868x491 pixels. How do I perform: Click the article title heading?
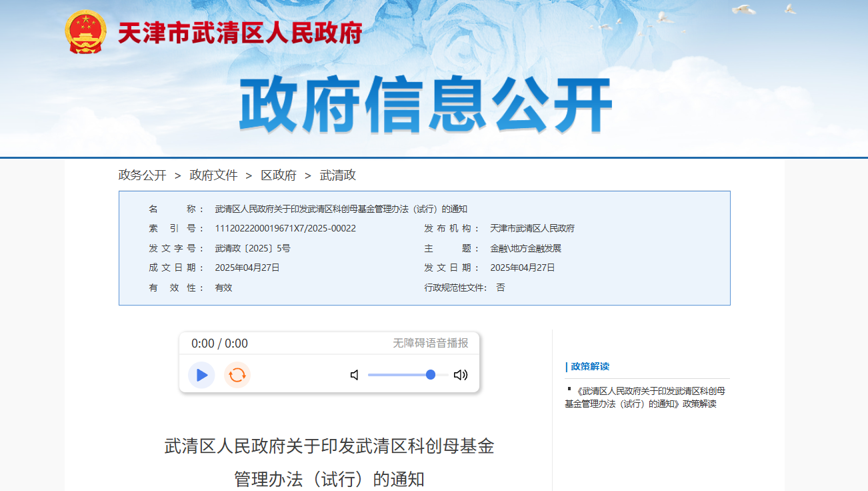point(329,462)
